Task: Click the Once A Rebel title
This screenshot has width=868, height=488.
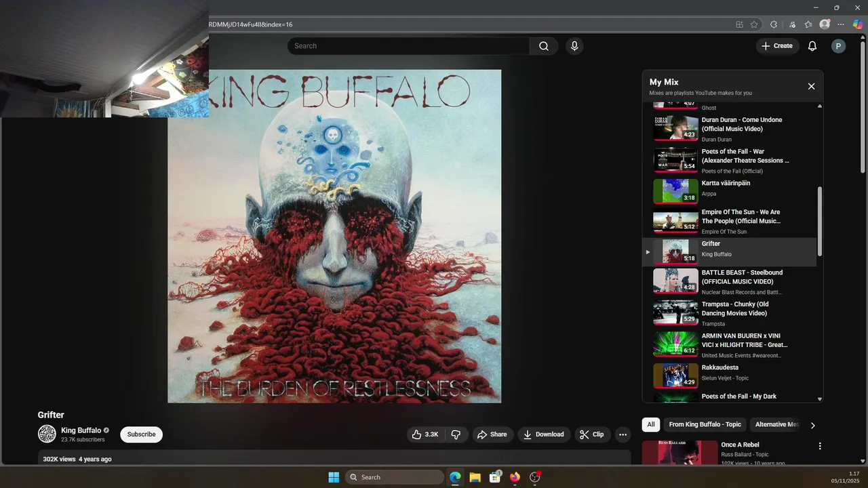Action: click(740, 445)
